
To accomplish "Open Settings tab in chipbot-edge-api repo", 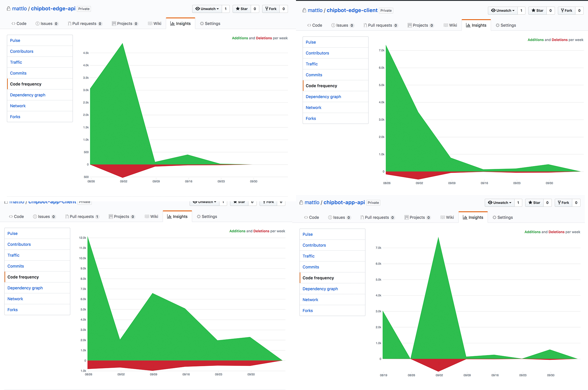I will tap(210, 24).
